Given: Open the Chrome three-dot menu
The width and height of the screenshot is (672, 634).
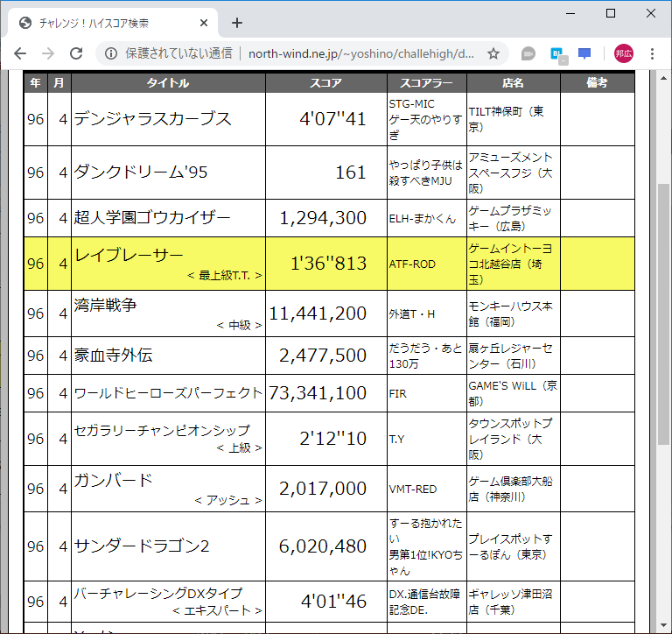Looking at the screenshot, I should tap(652, 53).
